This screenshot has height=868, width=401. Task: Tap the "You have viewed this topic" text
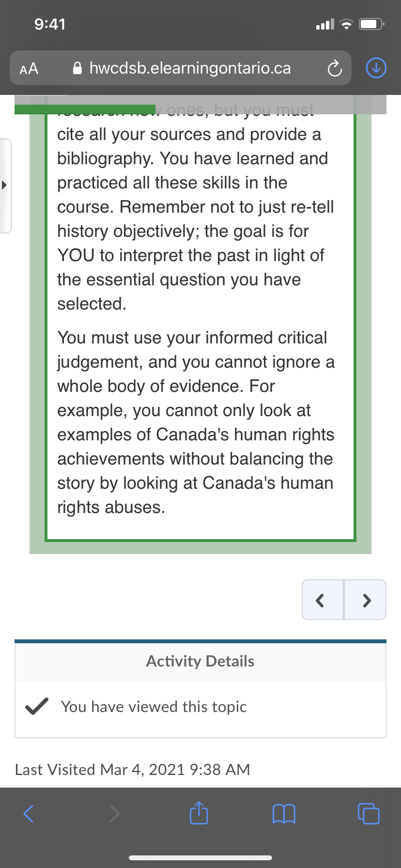click(154, 707)
